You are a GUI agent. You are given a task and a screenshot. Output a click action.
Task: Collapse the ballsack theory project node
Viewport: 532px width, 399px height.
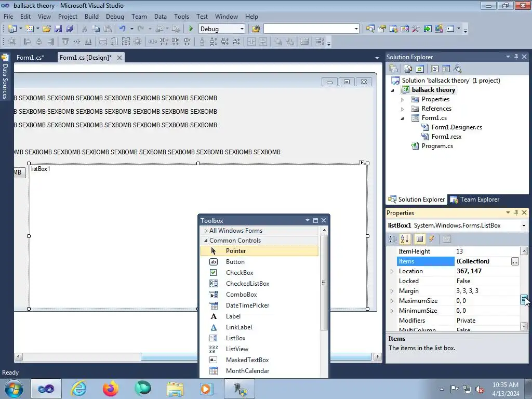[393, 90]
